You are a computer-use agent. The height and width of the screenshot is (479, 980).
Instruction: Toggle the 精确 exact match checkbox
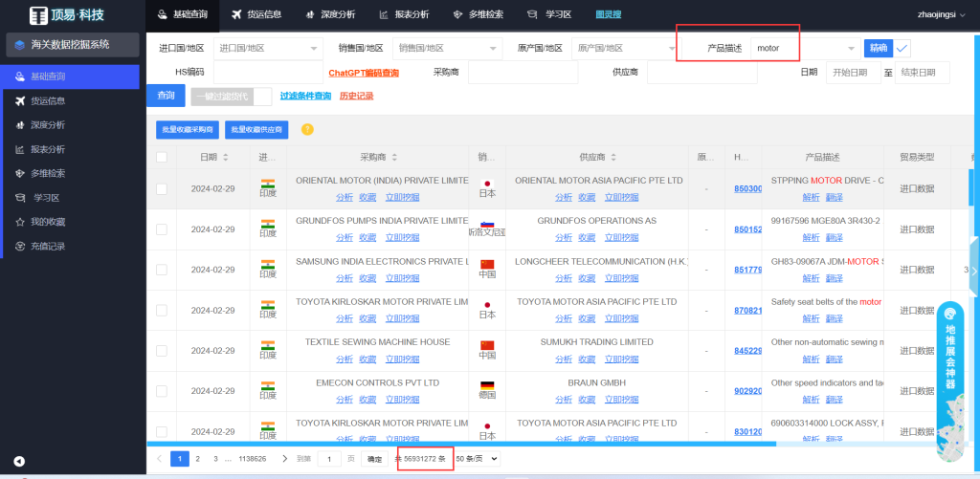902,48
